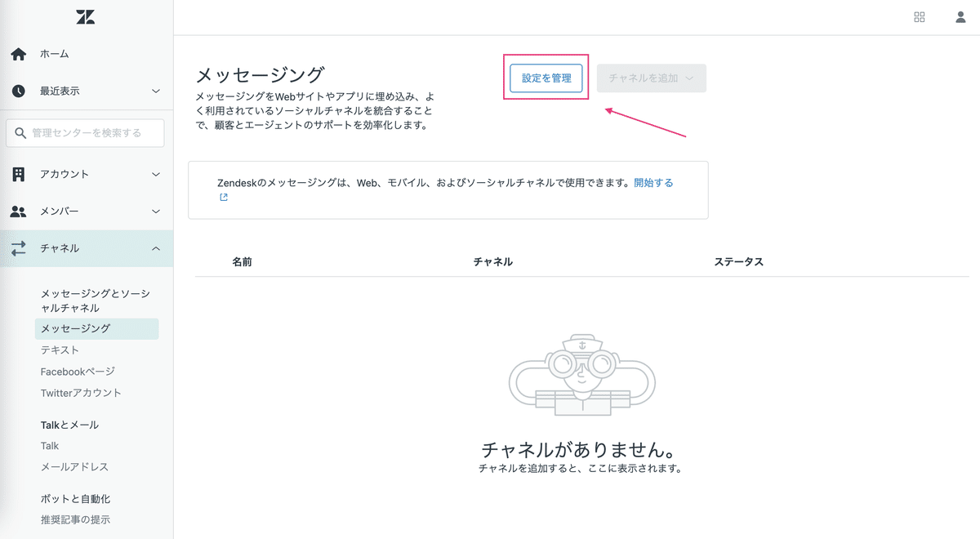Screen dimensions: 980x539
Task: Click the ボットと自動化 section heading
Action: (75, 498)
